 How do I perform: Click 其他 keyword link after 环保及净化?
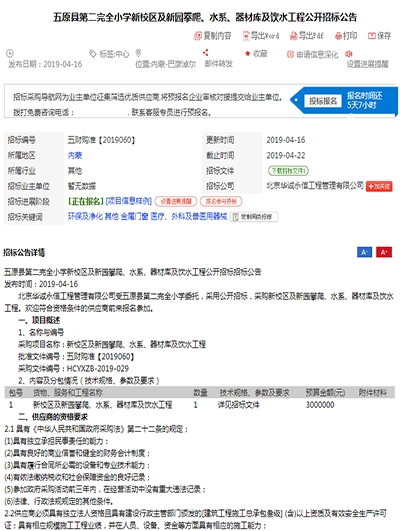pos(111,216)
